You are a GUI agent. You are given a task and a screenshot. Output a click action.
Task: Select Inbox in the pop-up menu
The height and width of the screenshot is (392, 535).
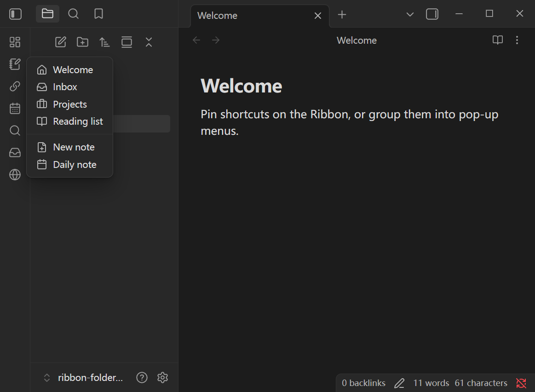69,87
